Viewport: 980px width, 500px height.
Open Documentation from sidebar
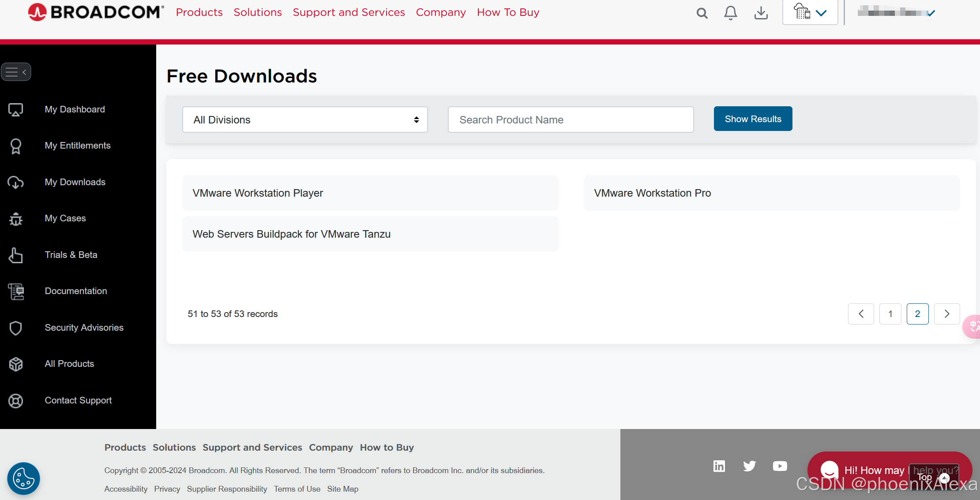[x=76, y=291]
